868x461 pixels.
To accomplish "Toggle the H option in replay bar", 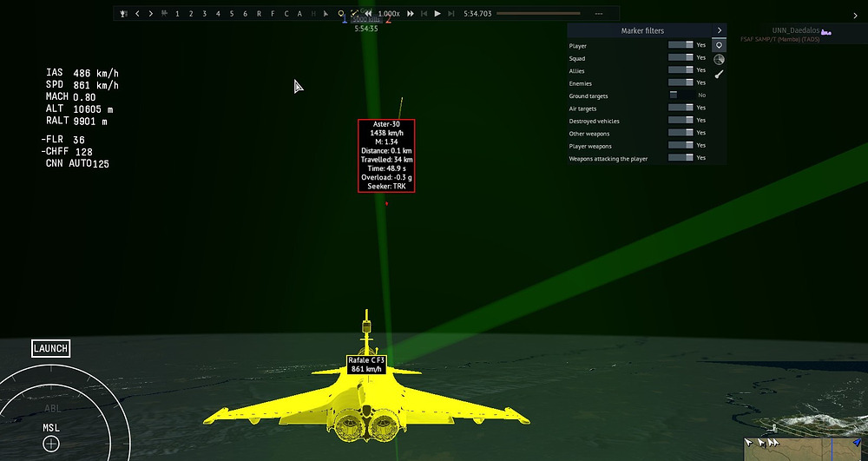I will click(313, 14).
